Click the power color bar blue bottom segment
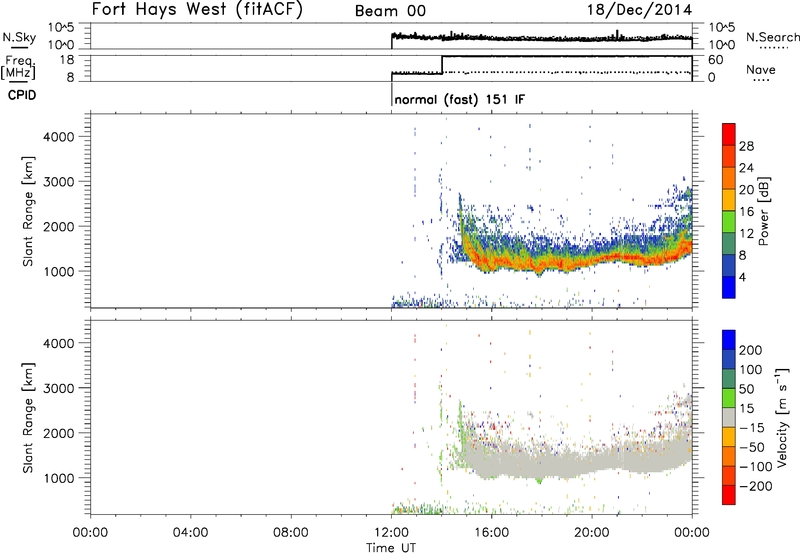The image size is (800, 554). [729, 287]
